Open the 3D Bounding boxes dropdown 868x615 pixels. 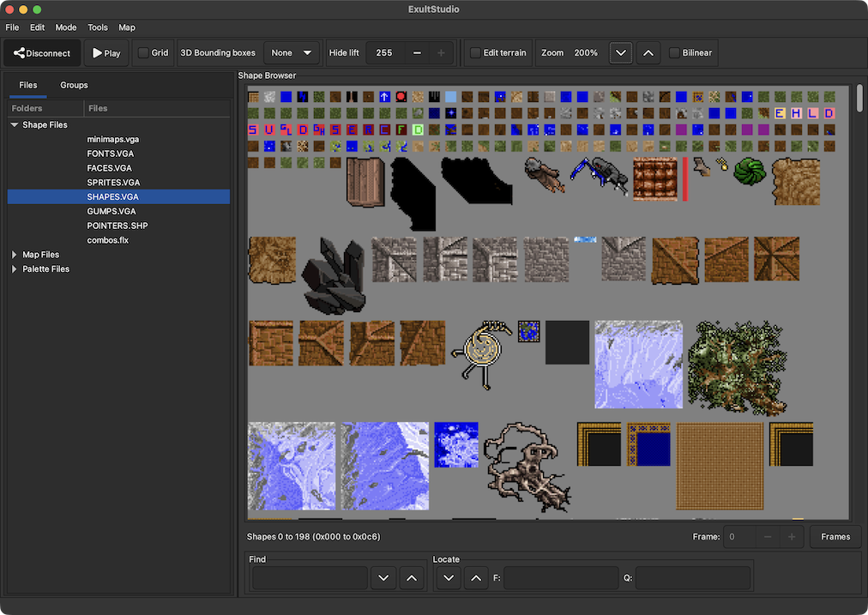pyautogui.click(x=292, y=52)
